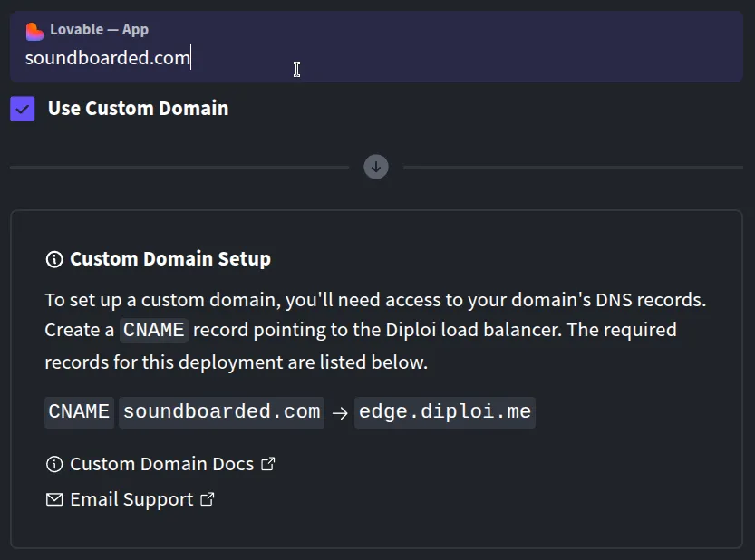This screenshot has height=560, width=755.
Task: Open the Email Support link
Action: [x=130, y=499]
